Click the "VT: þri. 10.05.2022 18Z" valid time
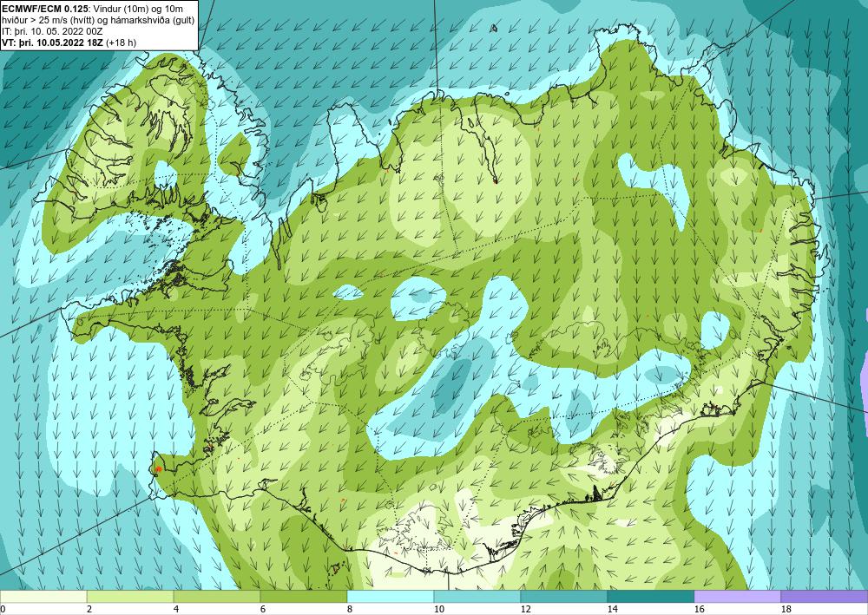868x615 pixels. pyautogui.click(x=52, y=42)
